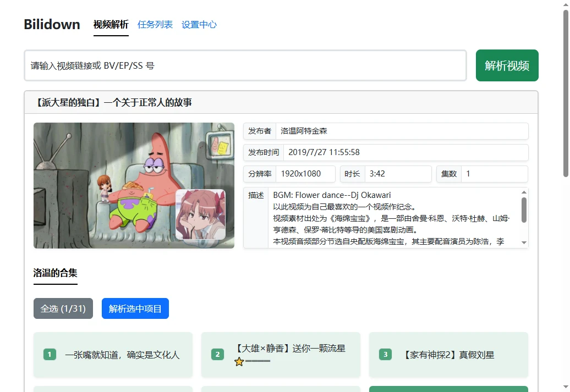Click the blue 解析选中项目 button

(135, 308)
